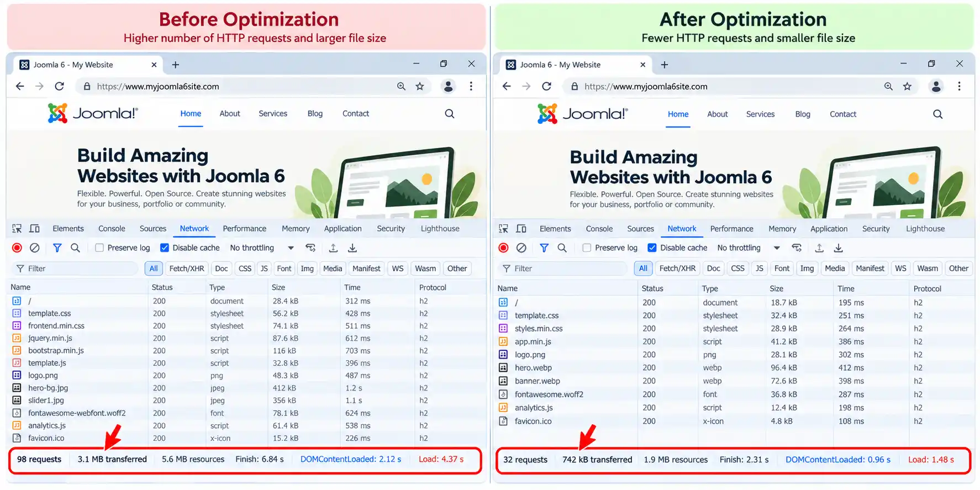Select bootstrap.min.js request in left DevTools
980x490 pixels.
point(246,350)
